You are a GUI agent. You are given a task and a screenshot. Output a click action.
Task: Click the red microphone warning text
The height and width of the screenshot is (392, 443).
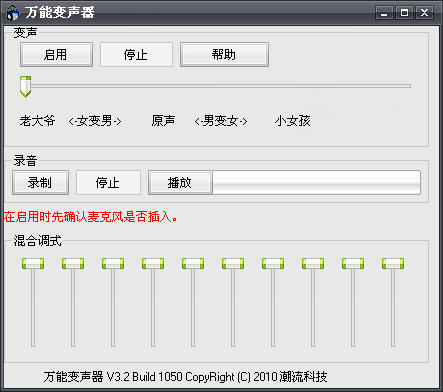coord(91,217)
